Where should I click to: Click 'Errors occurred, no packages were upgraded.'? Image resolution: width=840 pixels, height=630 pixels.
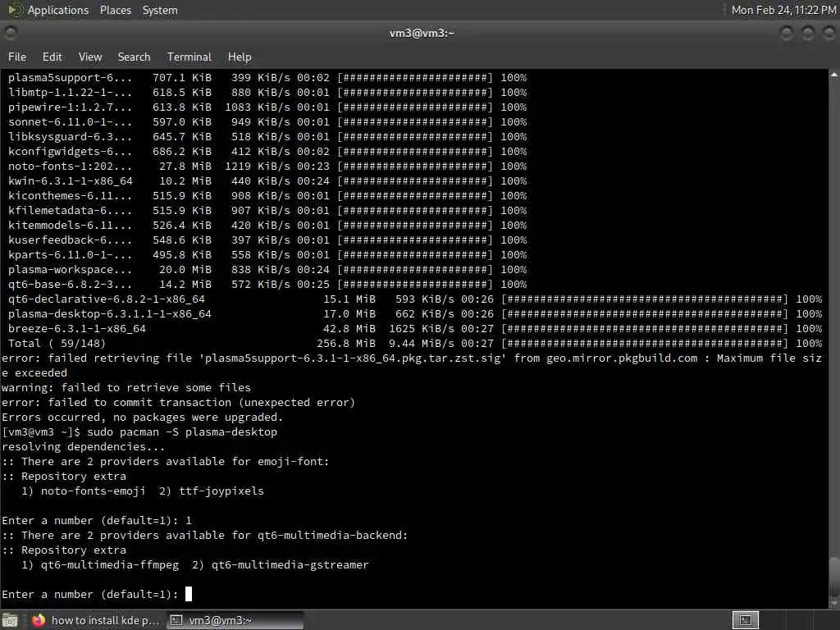coord(142,417)
